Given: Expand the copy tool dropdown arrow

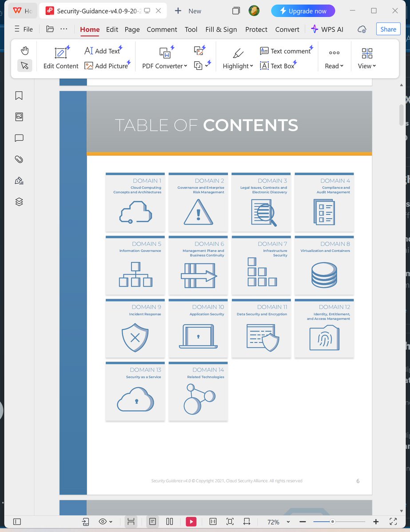Looking at the screenshot, I should [x=207, y=66].
